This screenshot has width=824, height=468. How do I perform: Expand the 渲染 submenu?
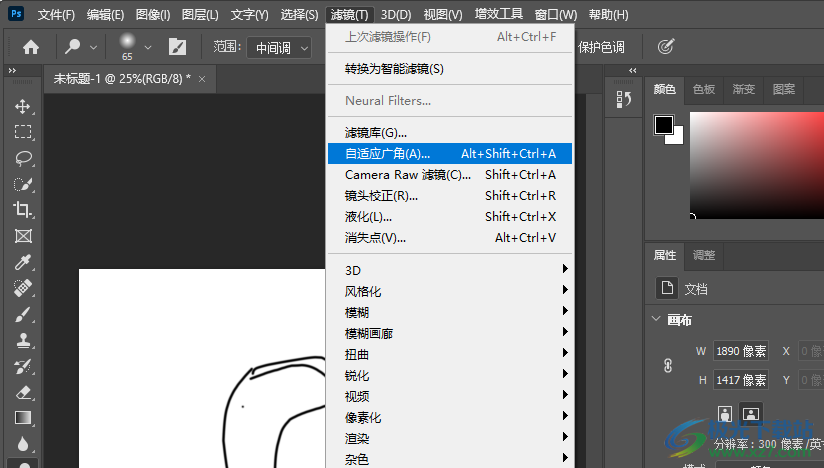pyautogui.click(x=450, y=438)
